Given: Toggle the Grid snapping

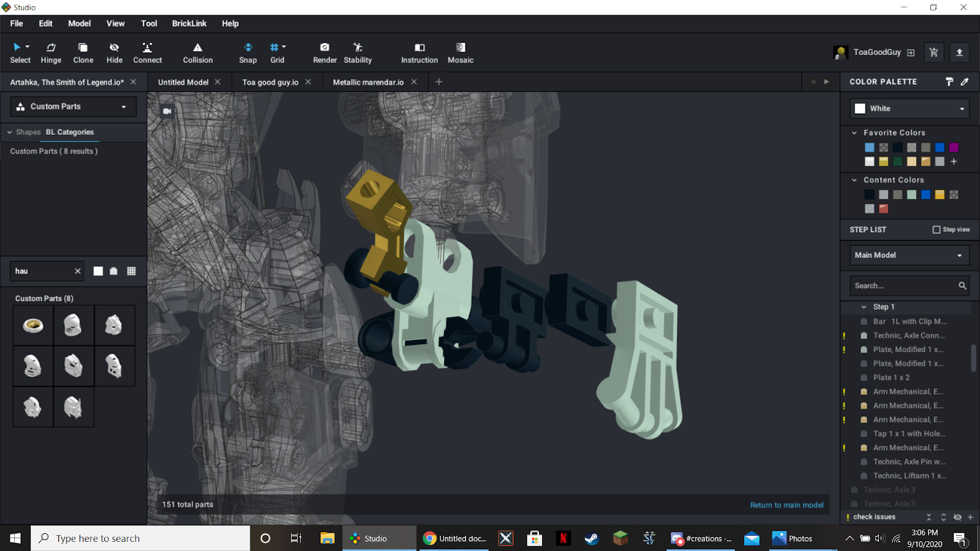Looking at the screenshot, I should tap(274, 53).
